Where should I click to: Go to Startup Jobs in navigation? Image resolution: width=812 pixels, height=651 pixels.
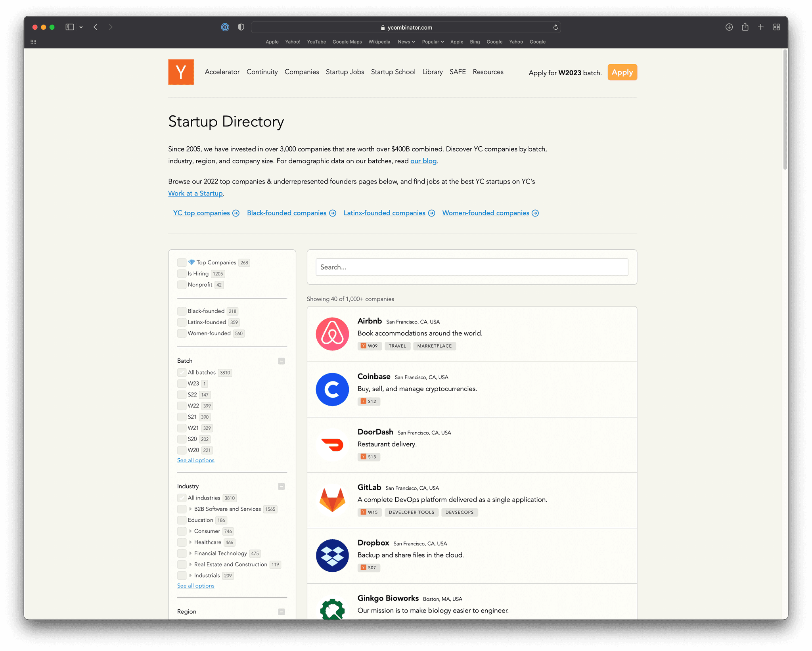coord(345,72)
